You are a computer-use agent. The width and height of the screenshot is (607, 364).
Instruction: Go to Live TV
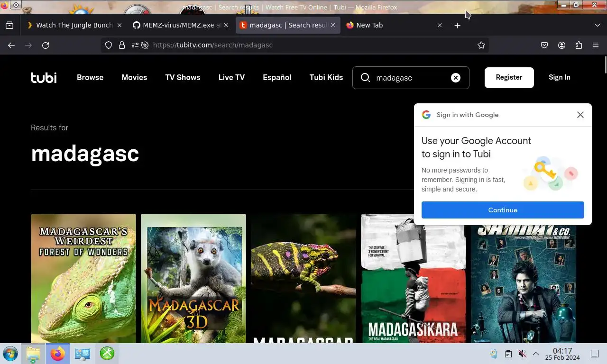[231, 77]
